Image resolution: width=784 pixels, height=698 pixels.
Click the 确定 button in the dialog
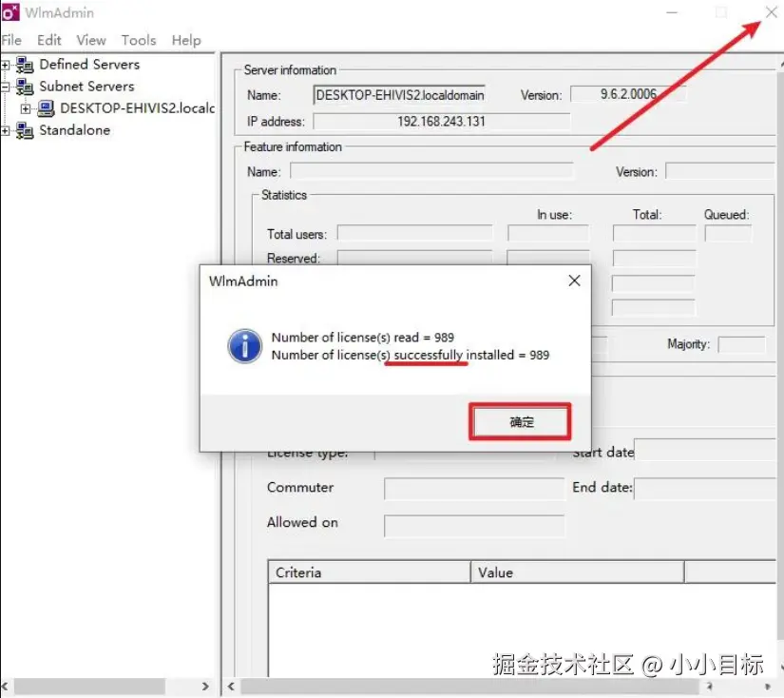521,422
